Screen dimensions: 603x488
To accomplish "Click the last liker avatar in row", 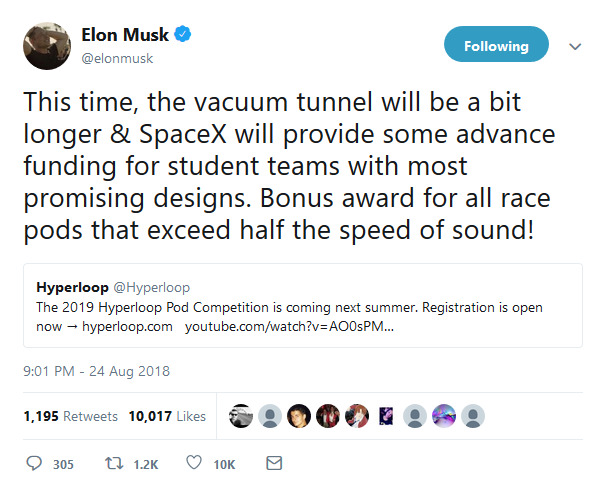I will pyautogui.click(x=474, y=416).
